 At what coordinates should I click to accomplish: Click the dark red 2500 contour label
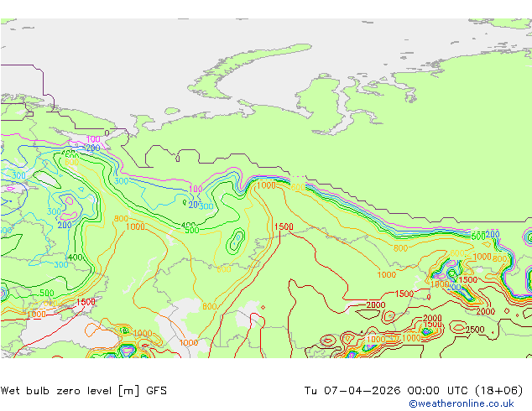(475, 330)
